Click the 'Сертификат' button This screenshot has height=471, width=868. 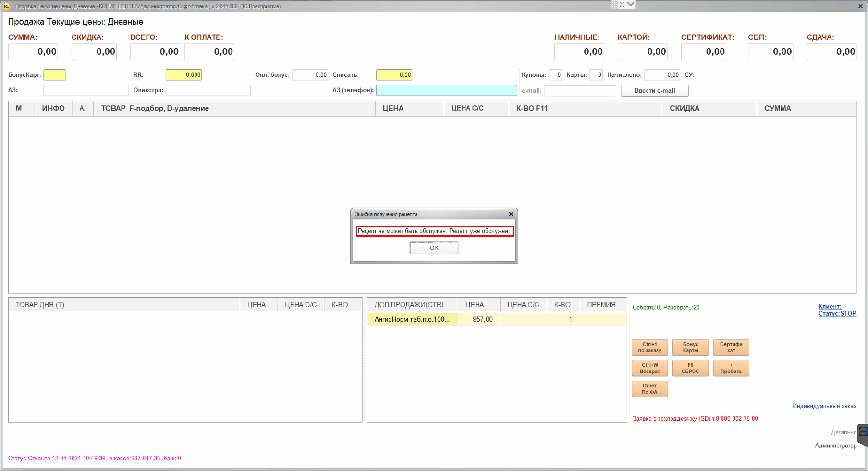[x=731, y=347]
